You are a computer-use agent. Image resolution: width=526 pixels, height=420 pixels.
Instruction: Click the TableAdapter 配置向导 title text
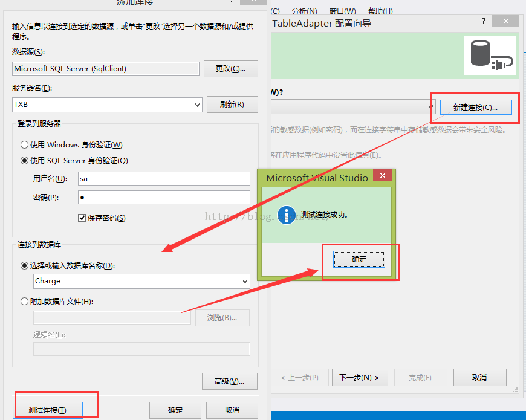(322, 24)
